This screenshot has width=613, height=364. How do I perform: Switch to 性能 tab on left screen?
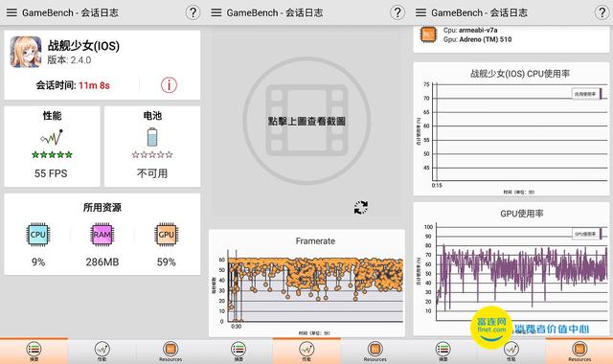coord(102,352)
